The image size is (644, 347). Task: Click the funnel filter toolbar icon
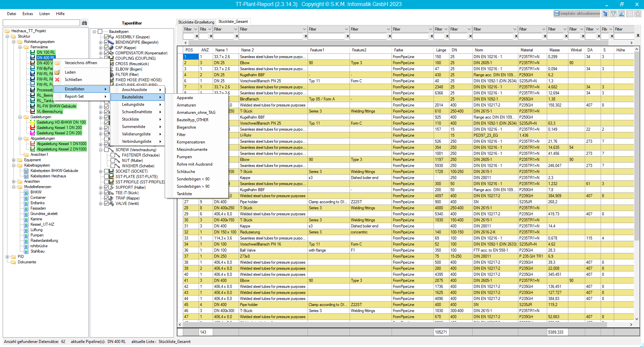[x=613, y=14]
